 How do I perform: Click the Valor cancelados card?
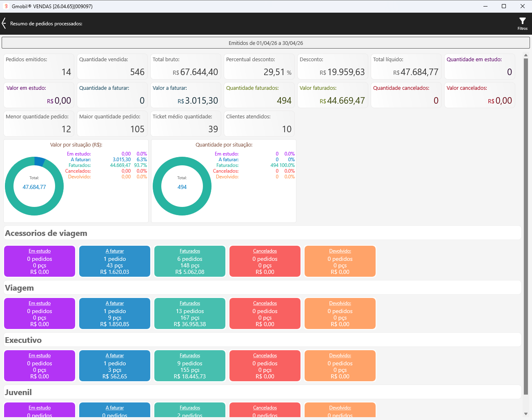point(480,95)
